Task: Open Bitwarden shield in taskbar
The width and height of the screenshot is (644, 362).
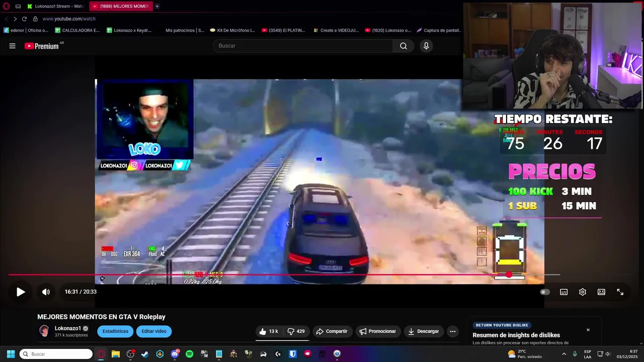Action: coord(293,354)
